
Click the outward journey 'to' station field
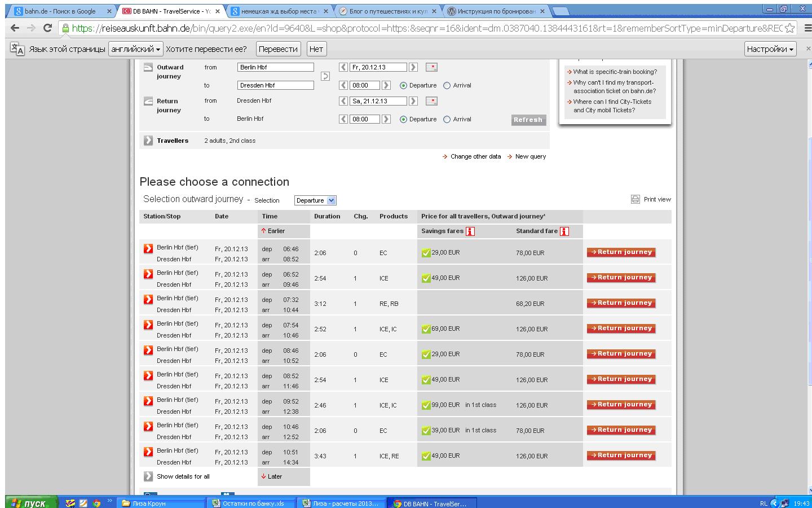tap(275, 85)
